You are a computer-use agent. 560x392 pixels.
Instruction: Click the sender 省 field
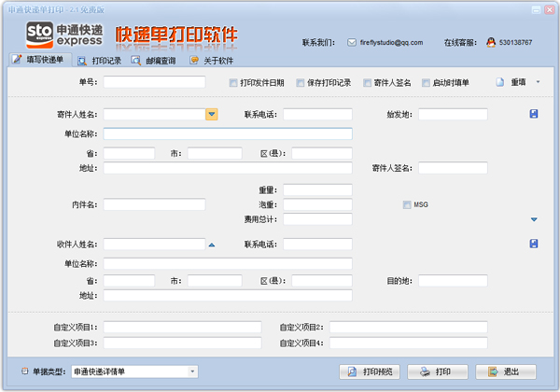click(x=129, y=153)
